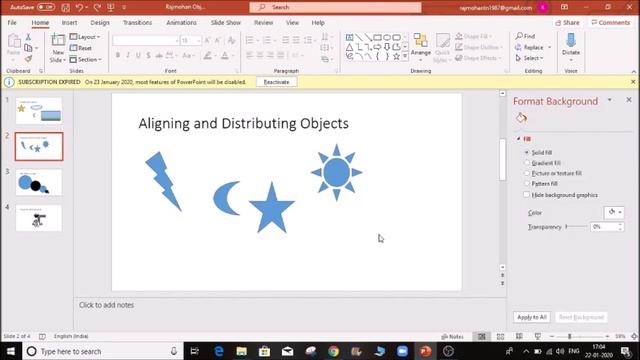Select the Pattern fill option
This screenshot has width=640, height=360.
541,184
